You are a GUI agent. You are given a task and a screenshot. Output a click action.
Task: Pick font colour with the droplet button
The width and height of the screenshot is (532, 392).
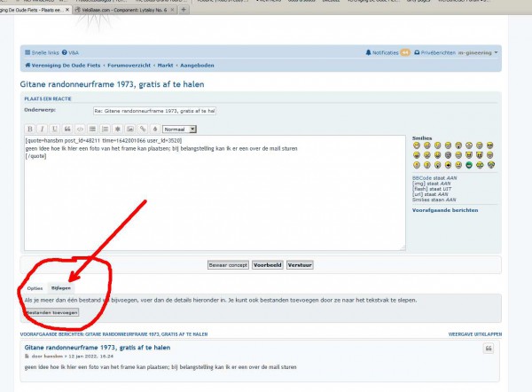(x=154, y=129)
